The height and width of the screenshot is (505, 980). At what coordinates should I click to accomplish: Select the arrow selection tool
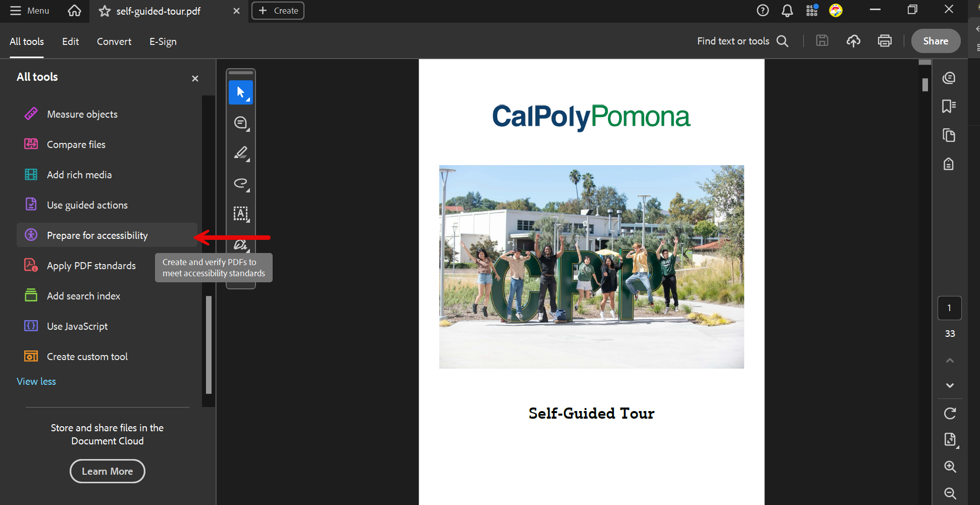(x=241, y=92)
